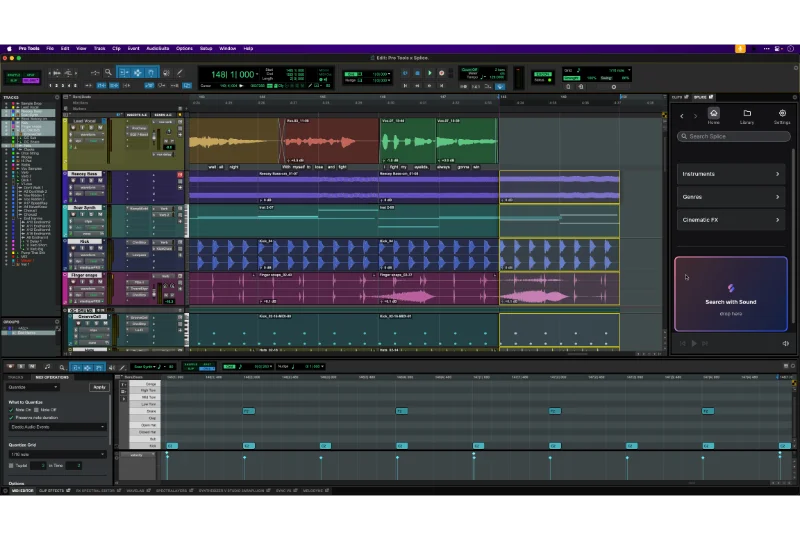The image size is (800, 540).
Task: Select the Trim tool in the main toolbar
Action: click(x=124, y=73)
